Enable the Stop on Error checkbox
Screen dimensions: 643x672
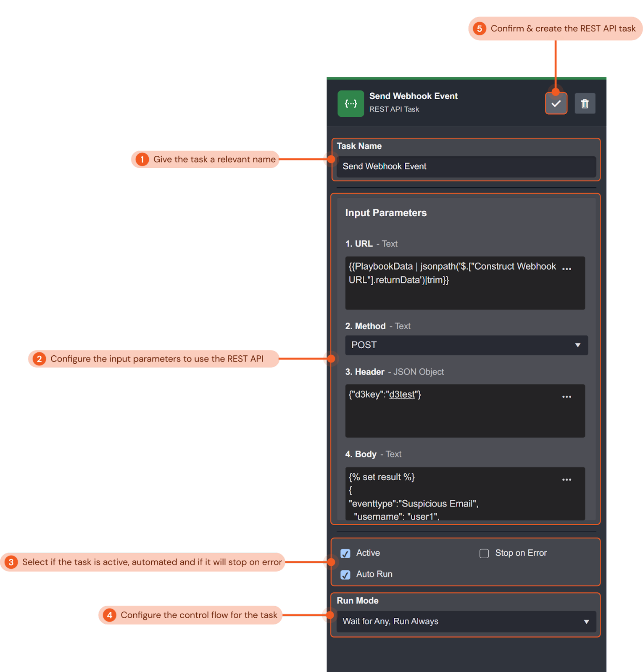pyautogui.click(x=484, y=554)
